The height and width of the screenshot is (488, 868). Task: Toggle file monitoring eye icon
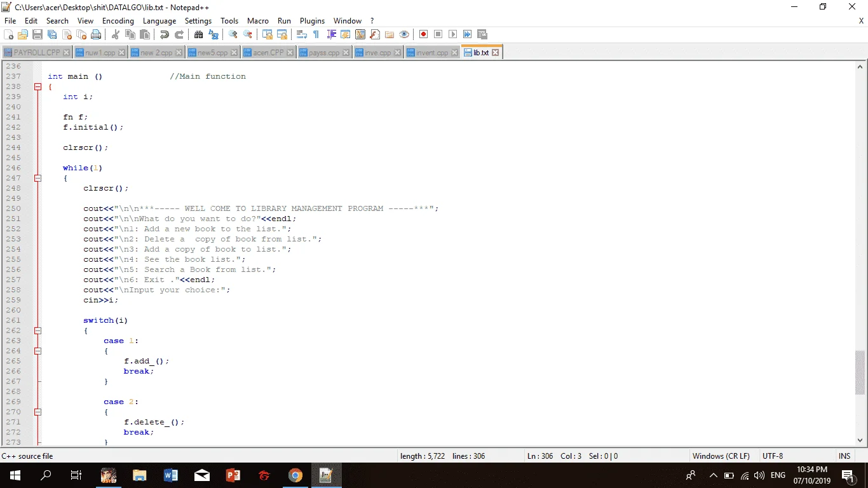(403, 34)
